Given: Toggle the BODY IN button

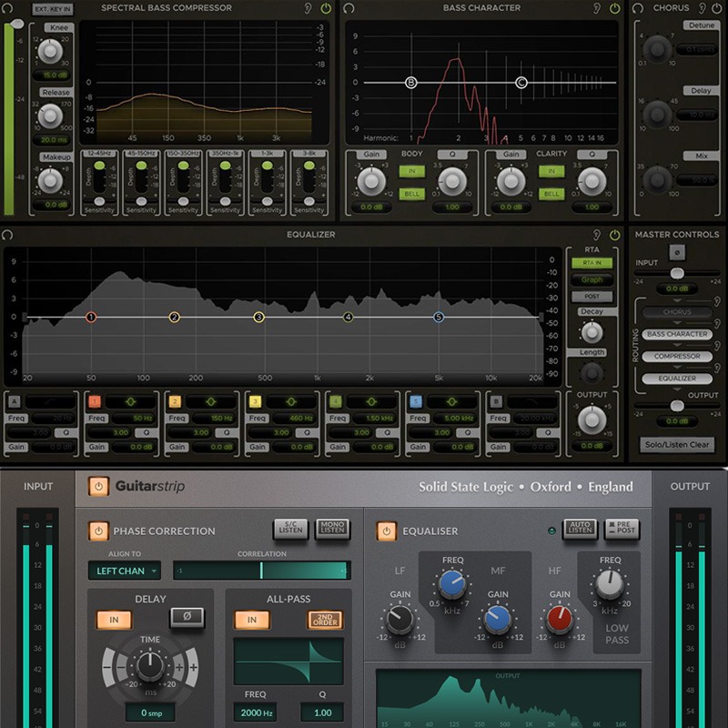Looking at the screenshot, I should coord(412,171).
